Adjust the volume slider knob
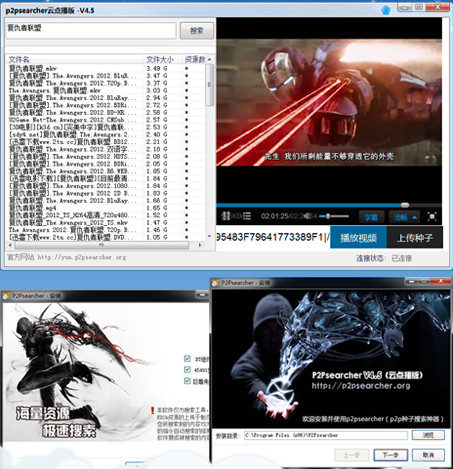 (328, 216)
